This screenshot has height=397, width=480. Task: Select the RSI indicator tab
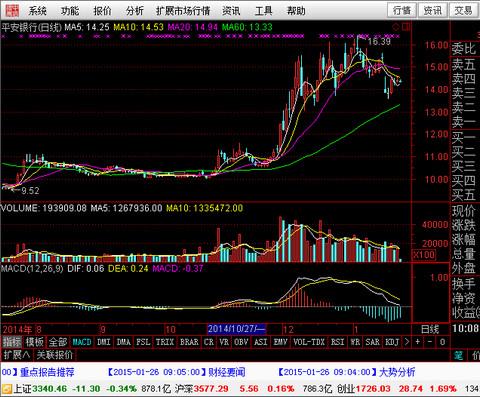338,342
